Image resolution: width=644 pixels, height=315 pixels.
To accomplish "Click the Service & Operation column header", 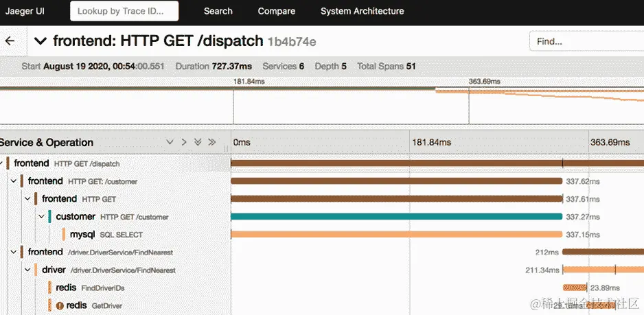I will tap(47, 143).
